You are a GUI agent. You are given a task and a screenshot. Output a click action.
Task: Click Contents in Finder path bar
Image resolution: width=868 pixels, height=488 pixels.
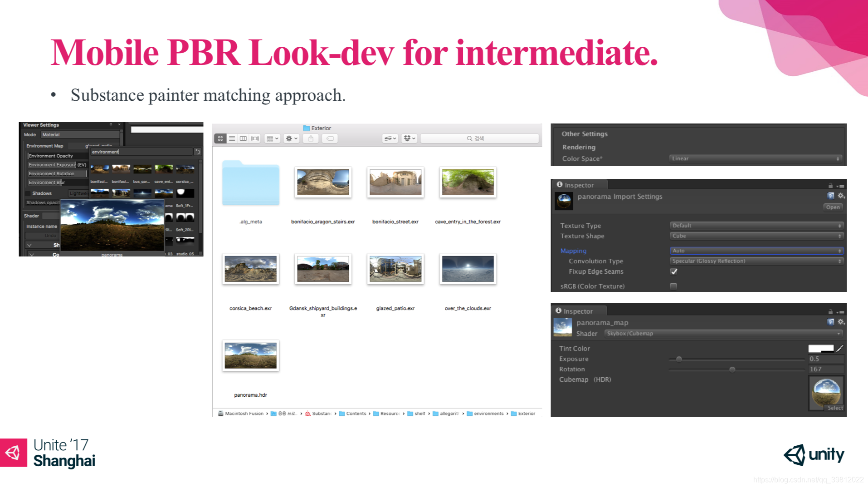[353, 414]
